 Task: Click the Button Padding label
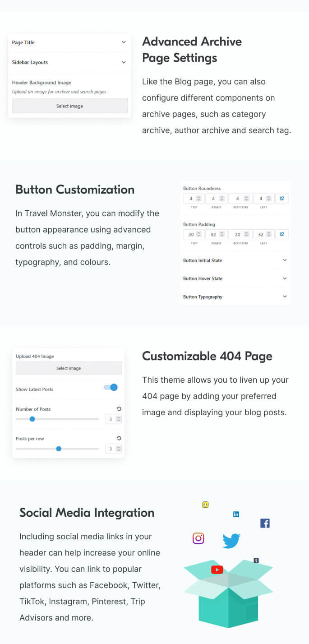pyautogui.click(x=199, y=224)
